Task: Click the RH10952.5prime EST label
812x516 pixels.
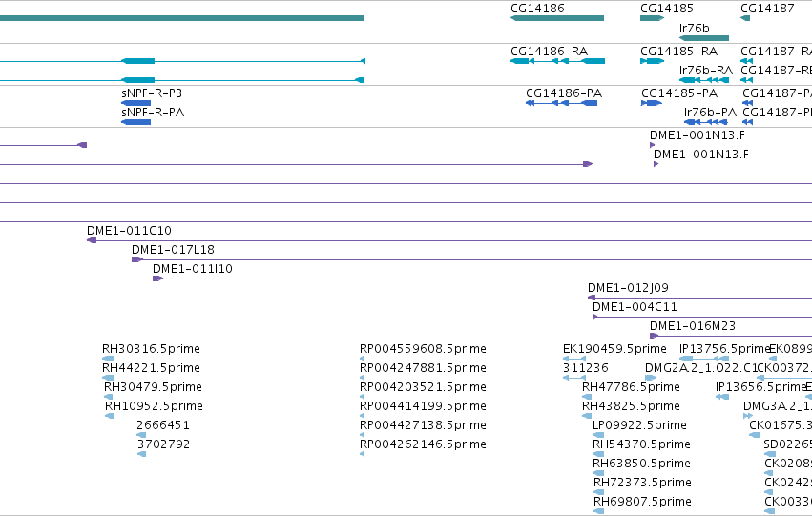Action: click(x=154, y=406)
